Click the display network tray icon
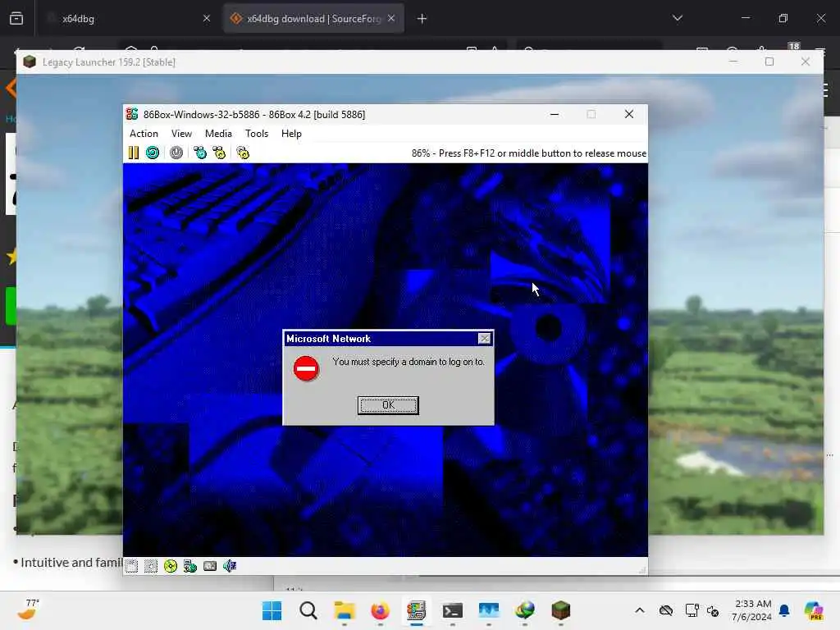The height and width of the screenshot is (630, 840). (691, 610)
